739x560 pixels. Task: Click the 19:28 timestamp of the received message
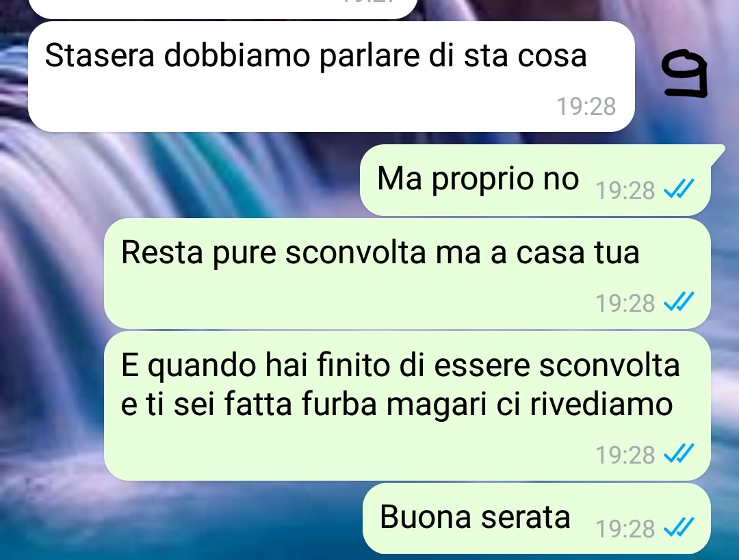tap(586, 107)
